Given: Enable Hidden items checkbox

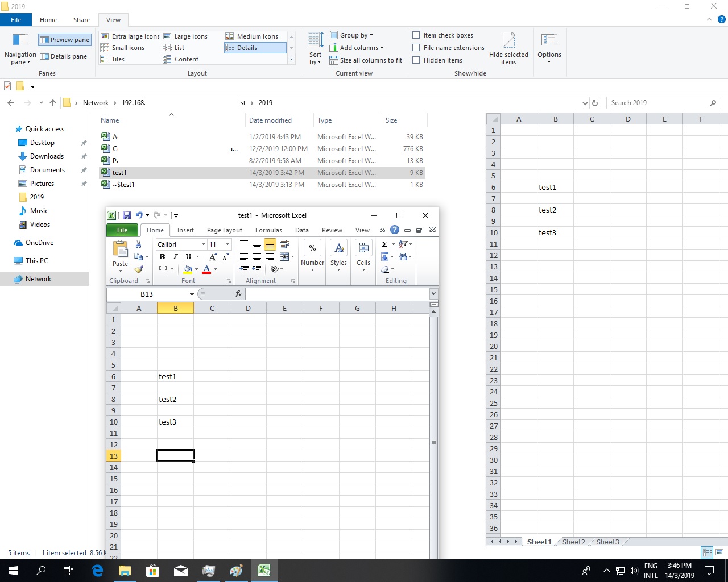Looking at the screenshot, I should (416, 60).
